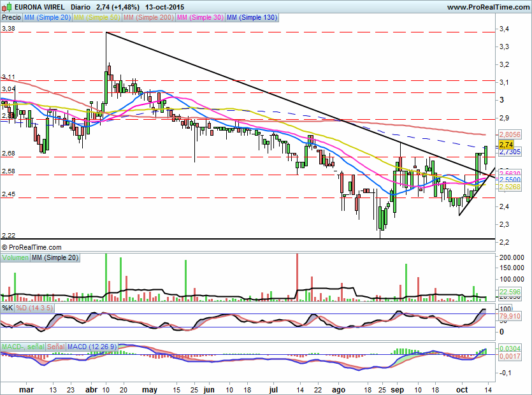This screenshot has height=395, width=532.
Task: Click the %K stochastic label
Action: pyautogui.click(x=8, y=308)
